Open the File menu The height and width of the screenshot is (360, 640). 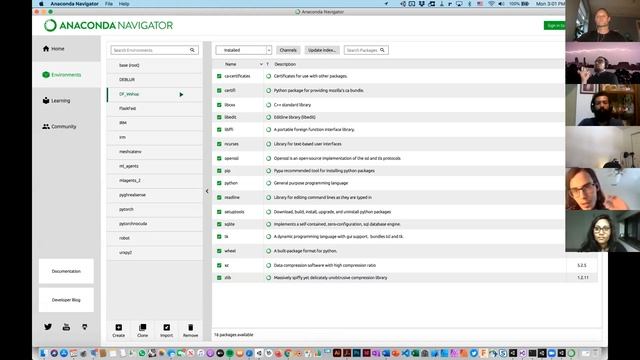pos(109,4)
